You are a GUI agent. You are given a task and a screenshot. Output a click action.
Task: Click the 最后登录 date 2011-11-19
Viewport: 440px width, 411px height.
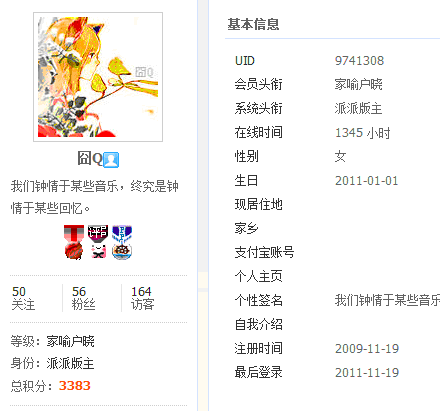[x=367, y=372]
